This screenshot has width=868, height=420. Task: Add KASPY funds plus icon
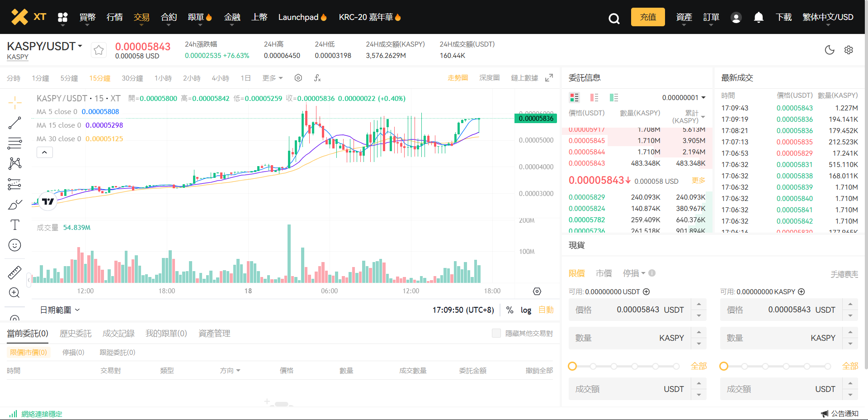802,292
